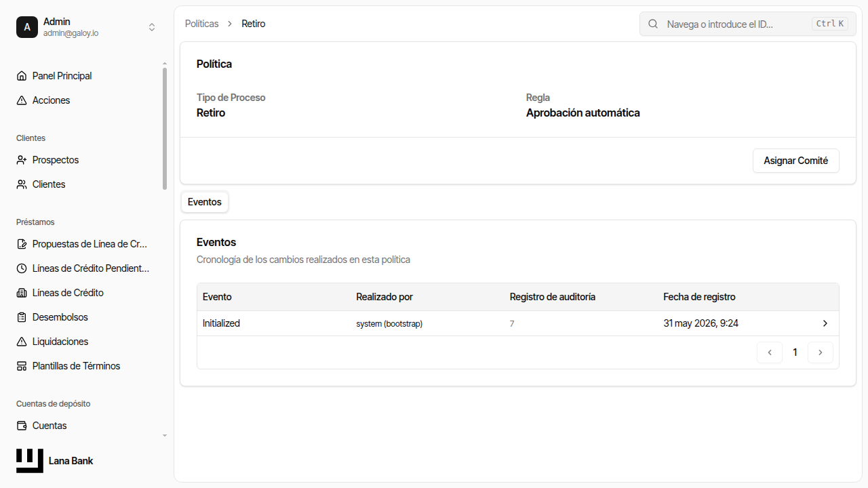Click the sidebar scroll down arrow
This screenshot has height=488, width=868.
pyautogui.click(x=164, y=435)
